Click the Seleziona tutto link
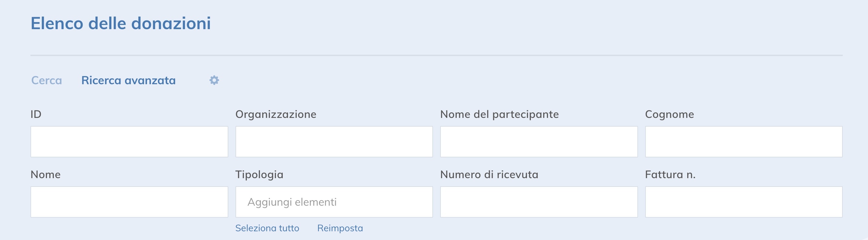Screen dimensions: 868x240 [268, 228]
